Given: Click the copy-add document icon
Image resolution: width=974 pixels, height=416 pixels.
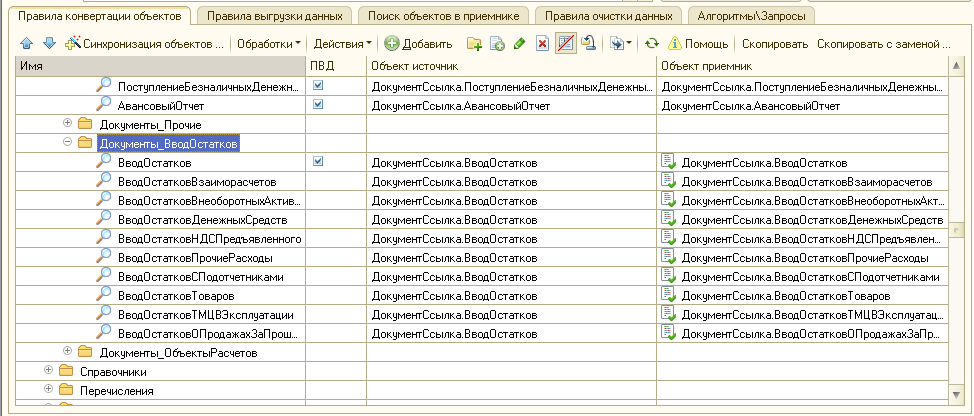Looking at the screenshot, I should (x=497, y=44).
